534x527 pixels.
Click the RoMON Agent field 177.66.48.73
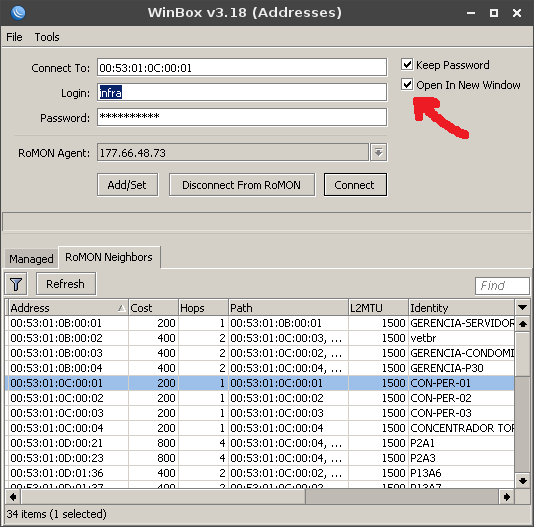pyautogui.click(x=233, y=153)
